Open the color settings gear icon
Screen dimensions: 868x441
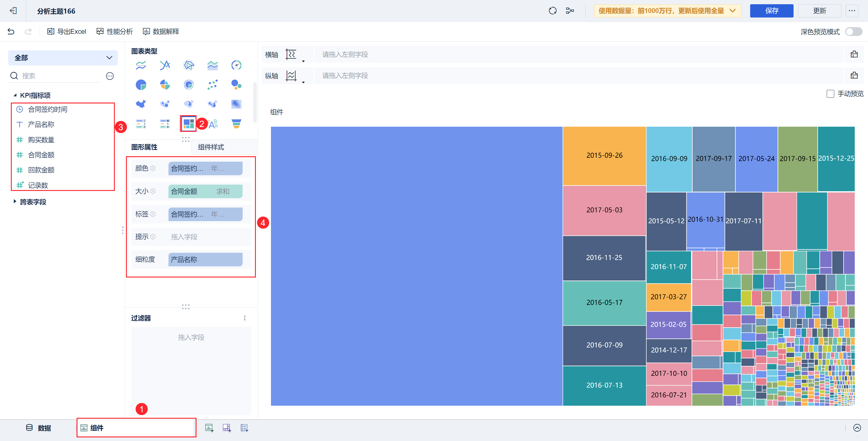click(x=153, y=168)
